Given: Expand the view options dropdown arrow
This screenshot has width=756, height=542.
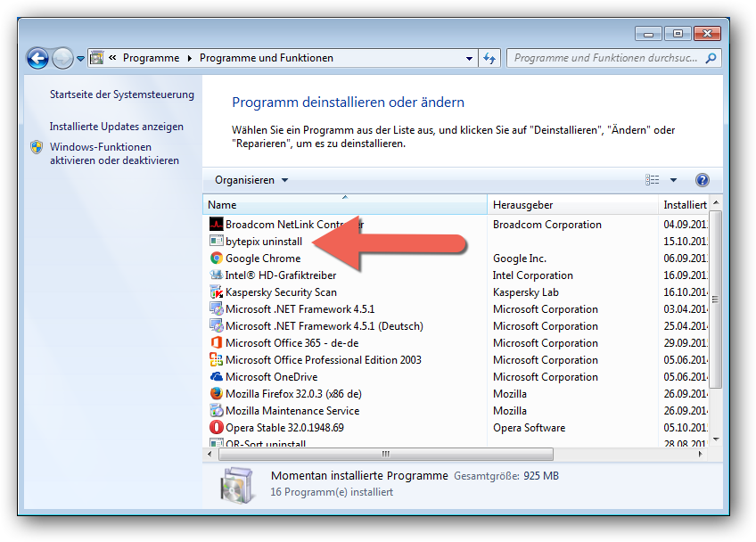Looking at the screenshot, I should coord(674,180).
